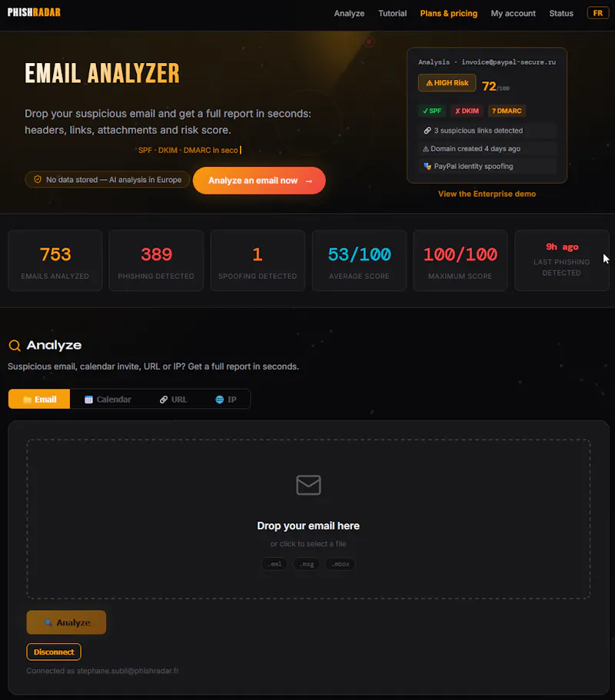Select the Email analysis tab

[39, 399]
